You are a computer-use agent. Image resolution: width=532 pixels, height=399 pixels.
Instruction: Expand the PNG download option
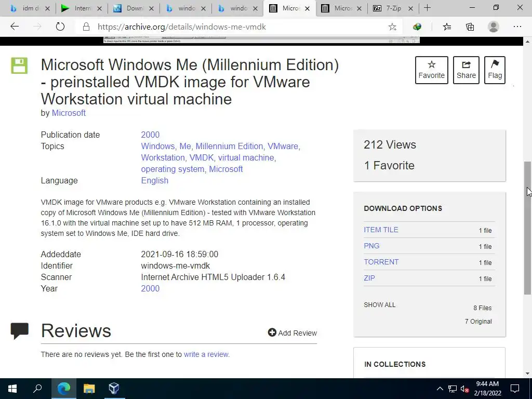[x=371, y=246]
